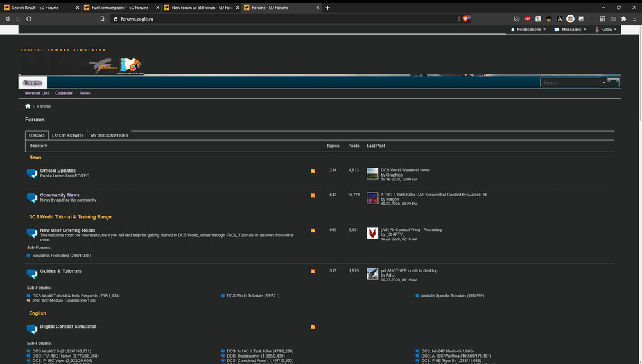Open the Glow user account dropdown
The width and height of the screenshot is (642, 364).
pyautogui.click(x=606, y=30)
